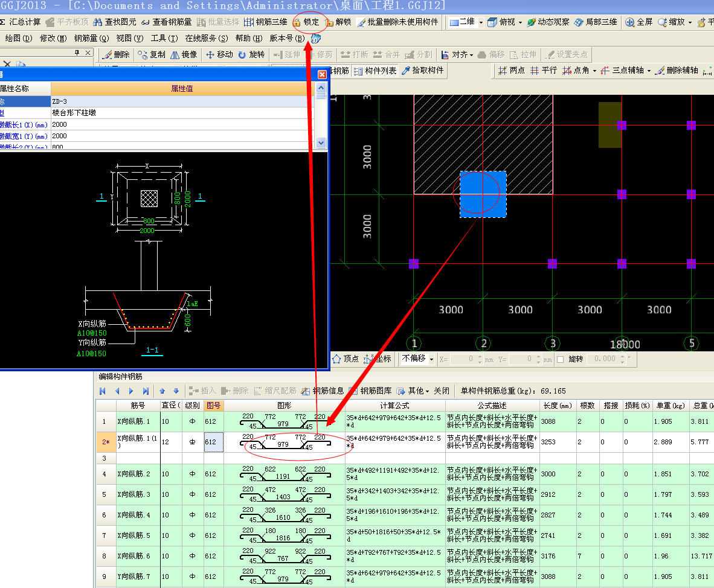Jump to first rebar record arrow
714x588 pixels.
[x=103, y=391]
